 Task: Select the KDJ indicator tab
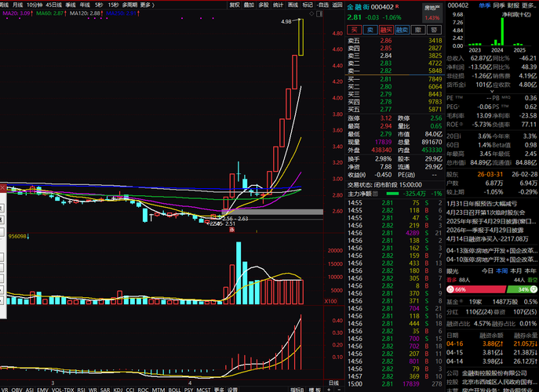pos(118,390)
